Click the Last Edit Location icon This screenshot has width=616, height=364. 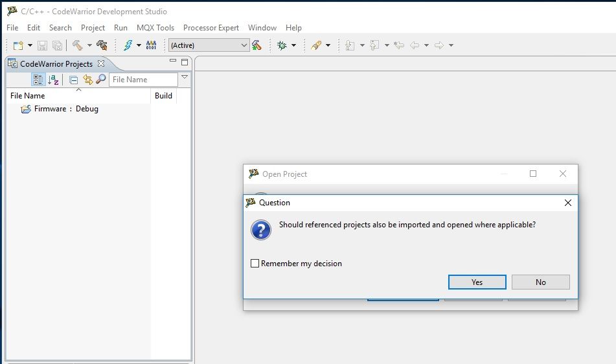point(399,45)
